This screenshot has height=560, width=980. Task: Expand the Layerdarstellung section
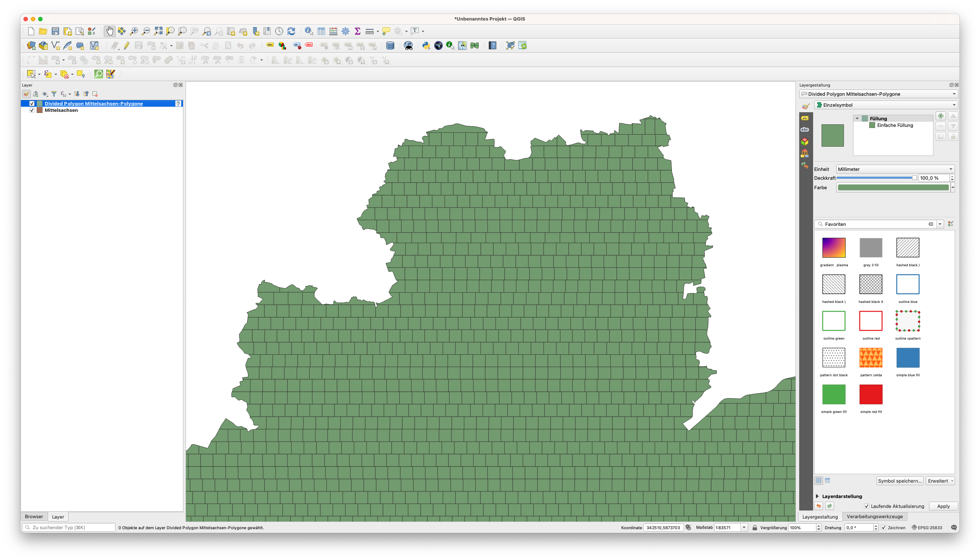click(x=818, y=496)
